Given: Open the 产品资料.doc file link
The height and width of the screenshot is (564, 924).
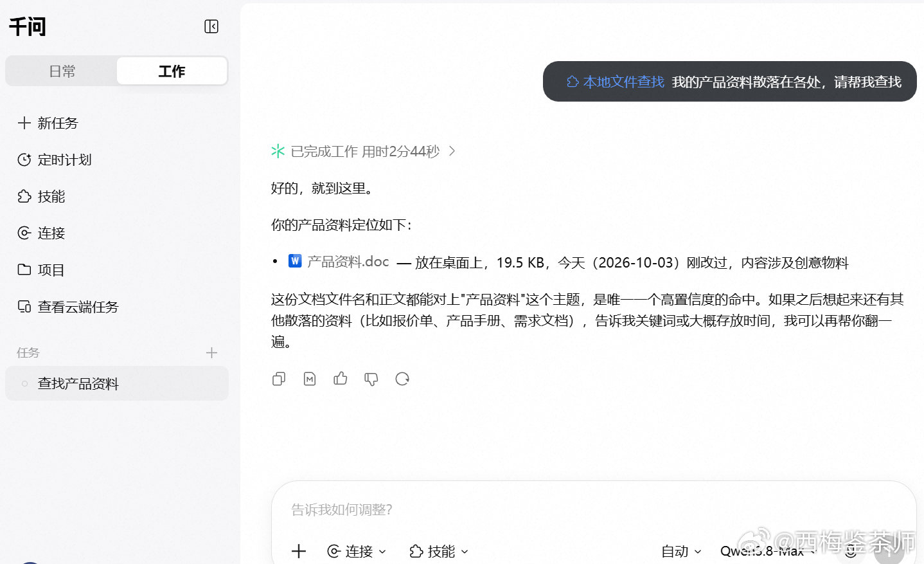Looking at the screenshot, I should coord(348,262).
